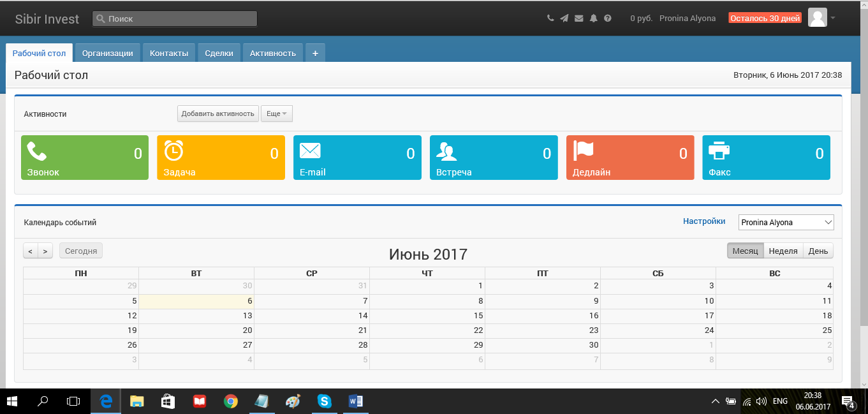The image size is (868, 414).
Task: Switch to the Рабочий стол tab
Action: pyautogui.click(x=40, y=53)
